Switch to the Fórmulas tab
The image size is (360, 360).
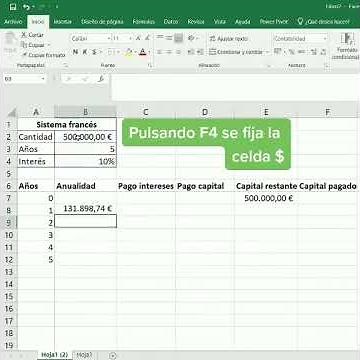click(144, 22)
